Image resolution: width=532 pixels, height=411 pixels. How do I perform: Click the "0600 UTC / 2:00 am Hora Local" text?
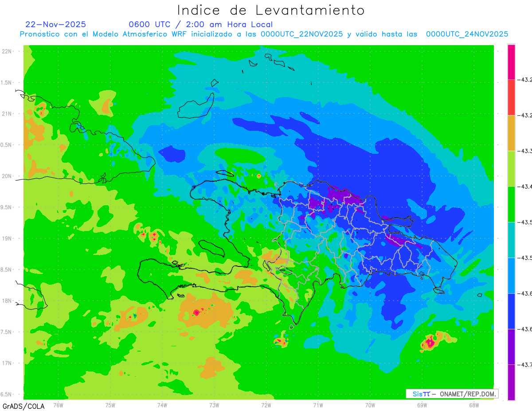[x=200, y=24]
